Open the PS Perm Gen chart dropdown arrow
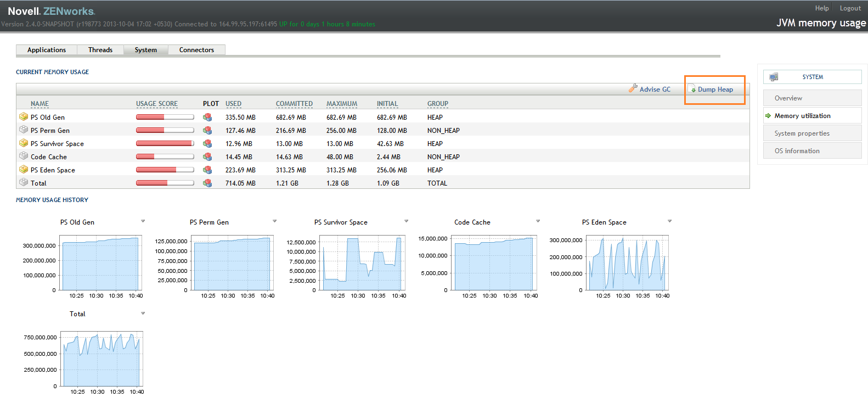This screenshot has height=403, width=868. pyautogui.click(x=275, y=221)
